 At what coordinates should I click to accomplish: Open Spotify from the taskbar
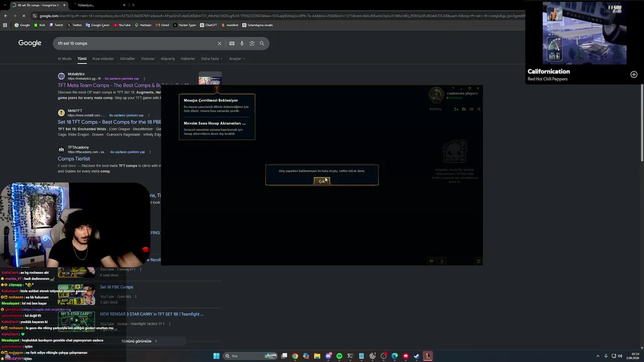pos(339,356)
